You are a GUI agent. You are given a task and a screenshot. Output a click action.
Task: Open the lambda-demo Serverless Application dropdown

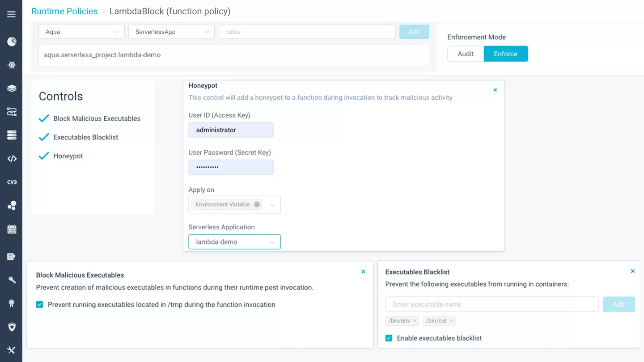[x=234, y=242]
